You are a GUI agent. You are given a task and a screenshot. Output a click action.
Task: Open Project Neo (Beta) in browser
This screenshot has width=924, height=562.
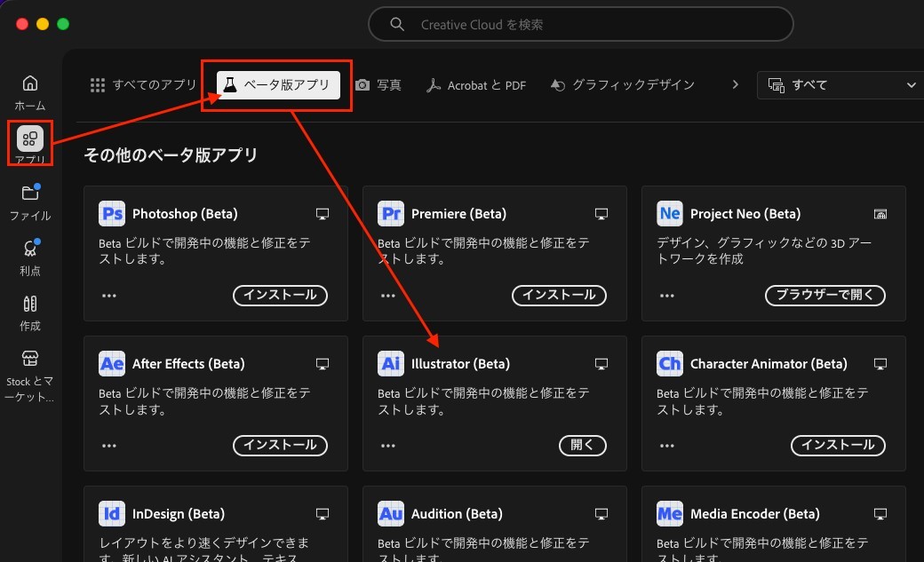pos(825,295)
